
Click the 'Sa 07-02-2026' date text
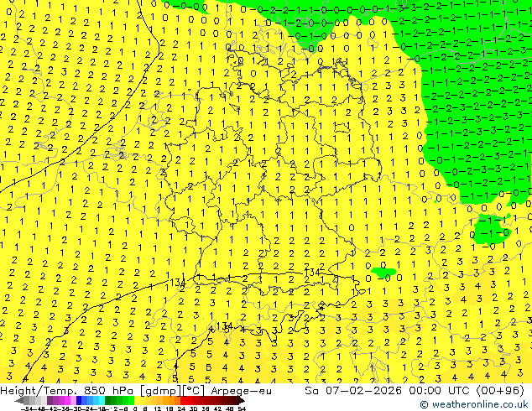[354, 391]
